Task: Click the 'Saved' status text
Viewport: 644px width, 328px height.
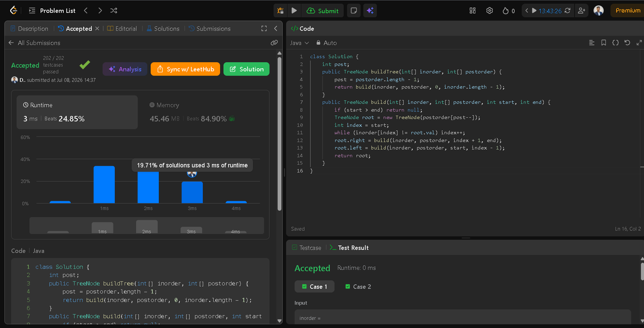Action: click(x=298, y=229)
